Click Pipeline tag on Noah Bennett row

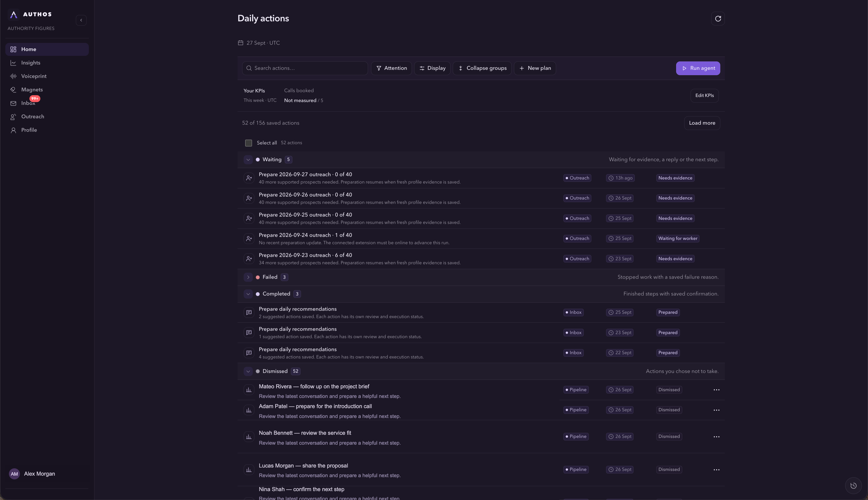tap(576, 437)
